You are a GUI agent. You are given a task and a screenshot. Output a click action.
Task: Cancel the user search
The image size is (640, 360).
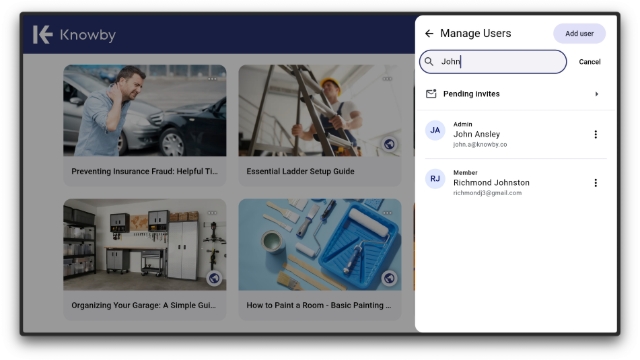point(589,62)
